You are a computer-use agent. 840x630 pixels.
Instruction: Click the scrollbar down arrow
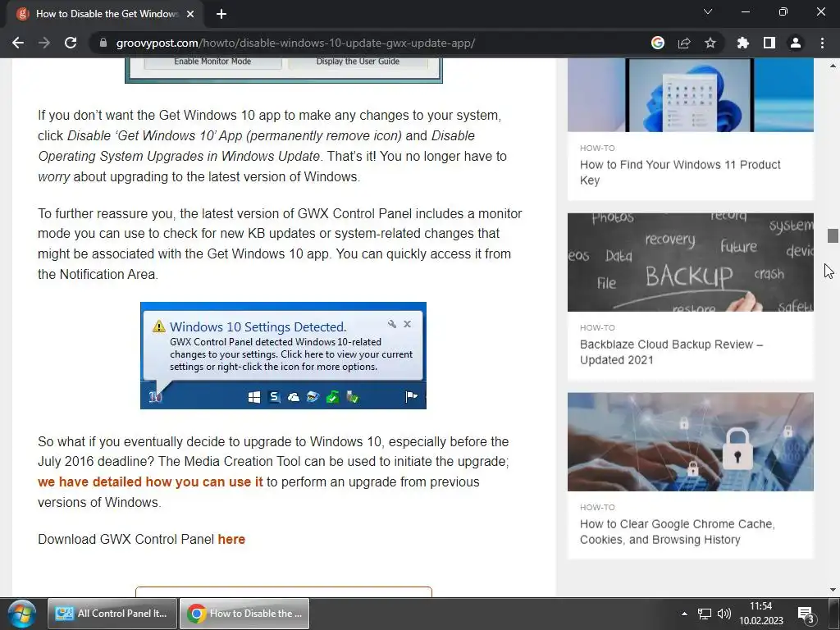coord(833,590)
